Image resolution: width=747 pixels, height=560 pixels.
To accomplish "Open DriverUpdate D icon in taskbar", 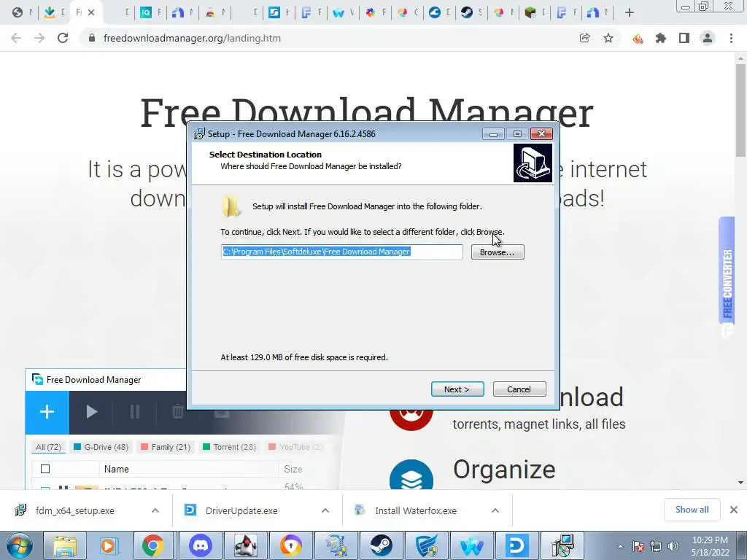I will coord(516,545).
